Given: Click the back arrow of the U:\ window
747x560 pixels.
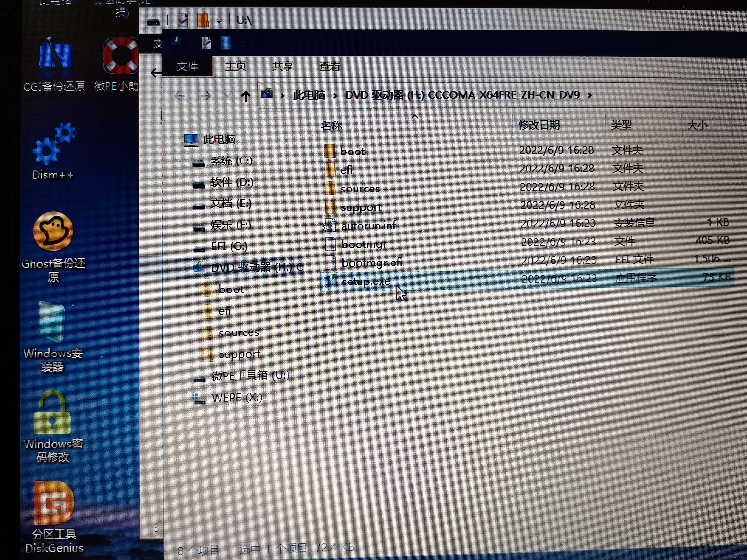Looking at the screenshot, I should tap(156, 73).
